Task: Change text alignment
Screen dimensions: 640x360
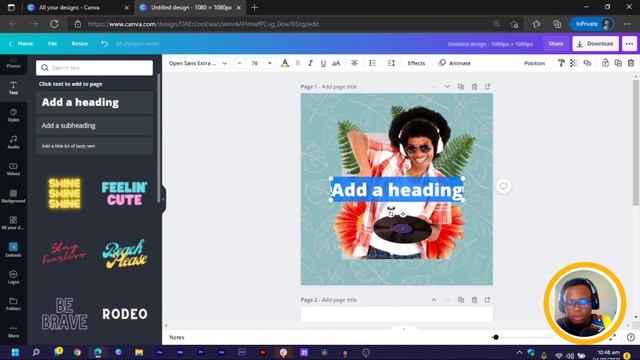Action: [x=354, y=63]
